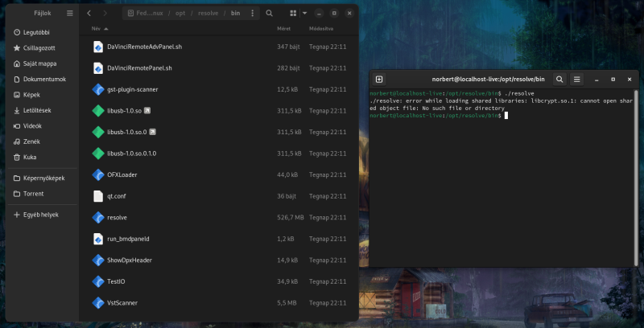The height and width of the screenshot is (328, 644).
Task: Select the resolve executable icon
Action: 97,217
